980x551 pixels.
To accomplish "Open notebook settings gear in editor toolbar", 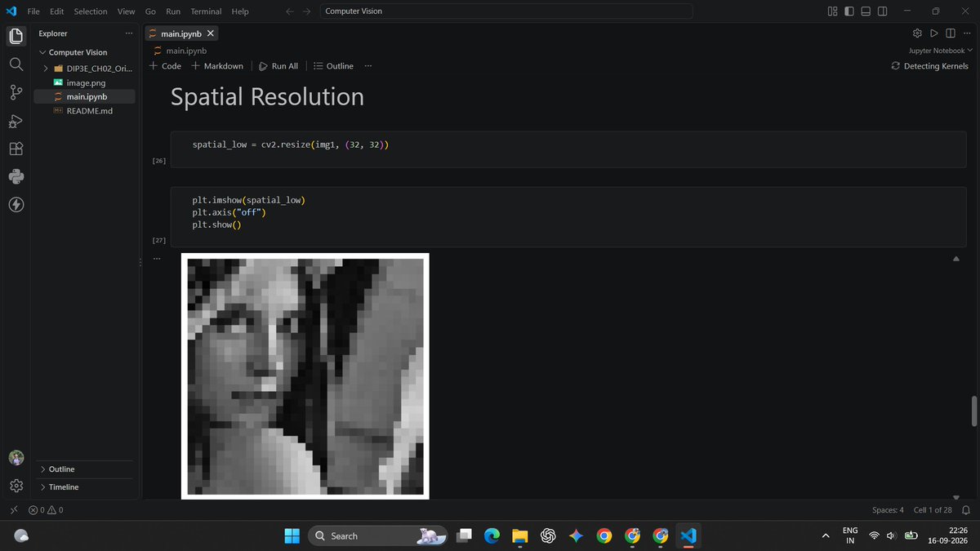I will click(x=916, y=33).
